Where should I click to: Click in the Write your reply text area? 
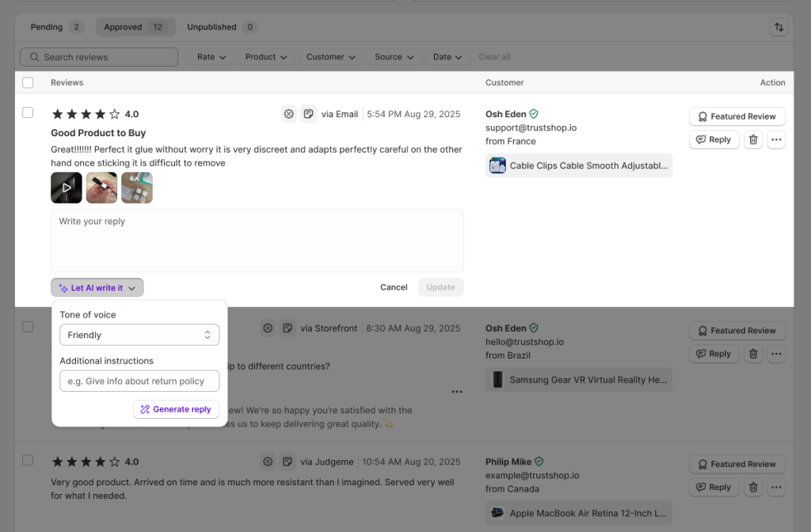click(257, 241)
